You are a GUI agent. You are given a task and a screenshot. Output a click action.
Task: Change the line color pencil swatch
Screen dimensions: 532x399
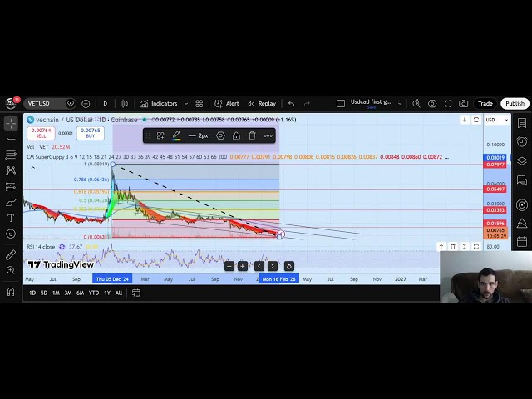click(175, 135)
